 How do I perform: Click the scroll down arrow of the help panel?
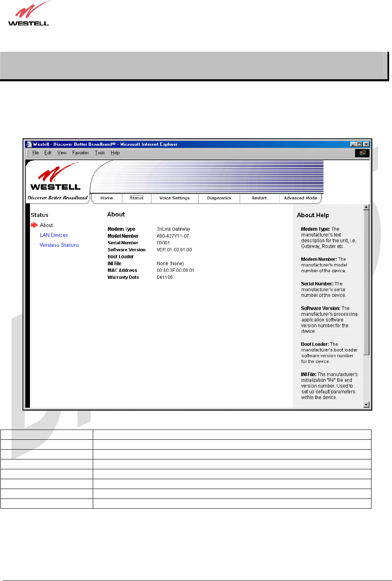point(367,405)
